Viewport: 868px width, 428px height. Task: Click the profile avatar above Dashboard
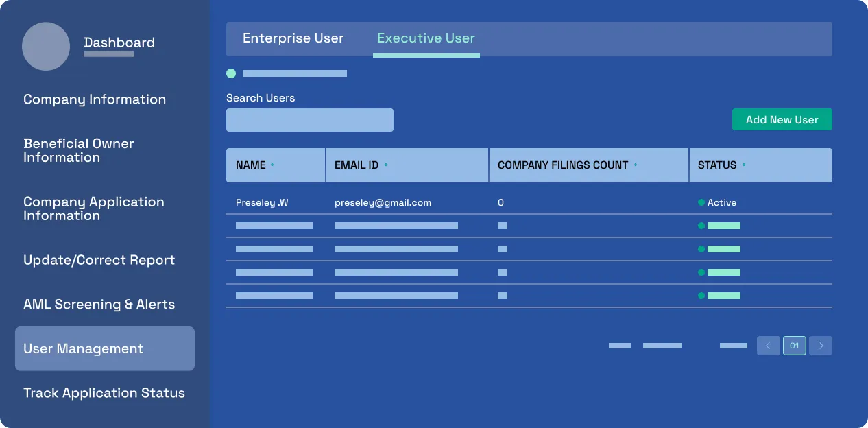tap(46, 46)
